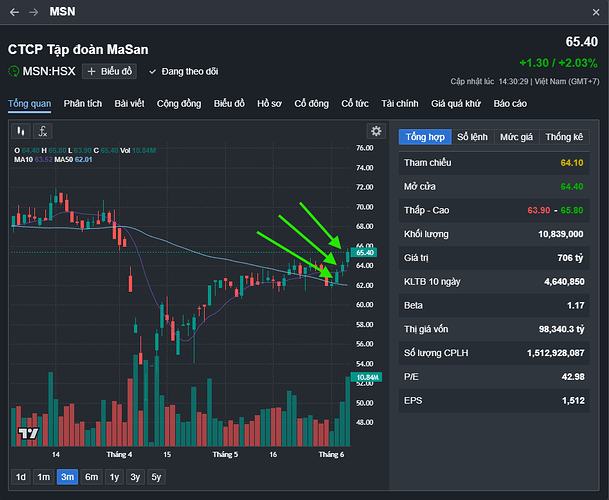The height and width of the screenshot is (500, 609).
Task: Toggle the Đang theo dõi follow checkmark
Action: pyautogui.click(x=153, y=72)
